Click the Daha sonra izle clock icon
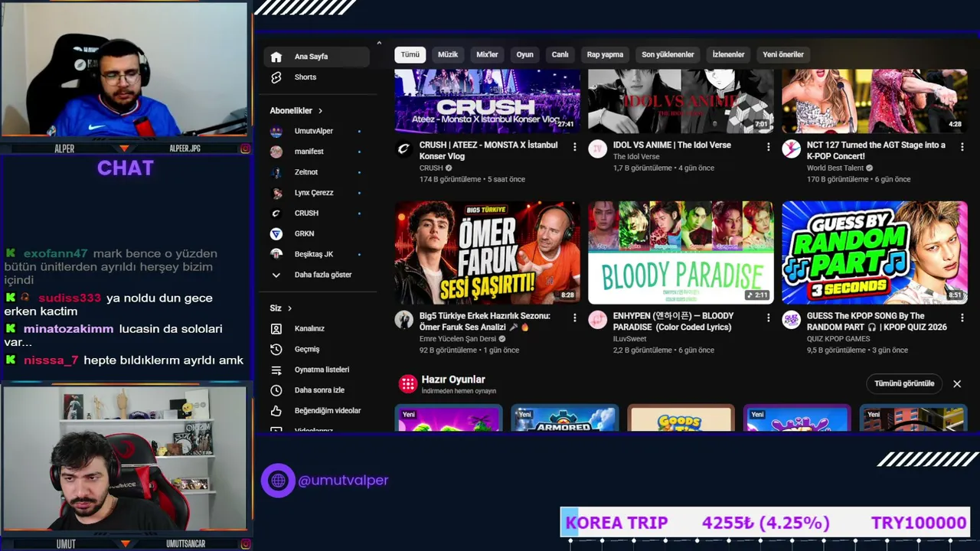Screen dimensions: 980x551 [276, 390]
